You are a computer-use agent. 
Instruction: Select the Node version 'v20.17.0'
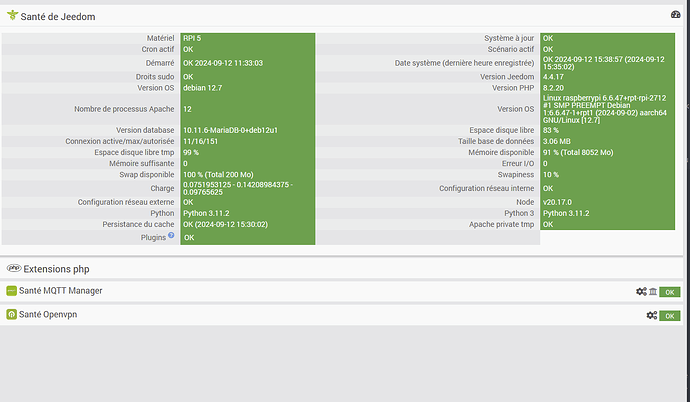pyautogui.click(x=557, y=202)
